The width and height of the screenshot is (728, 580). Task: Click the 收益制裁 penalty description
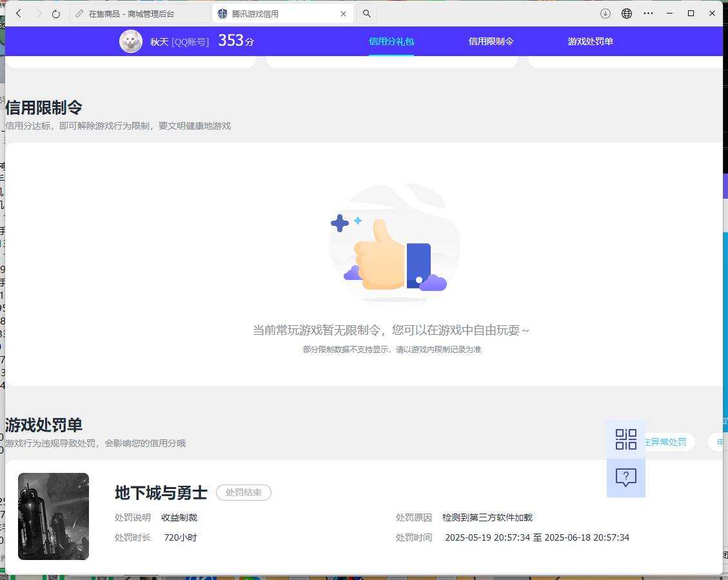(179, 517)
